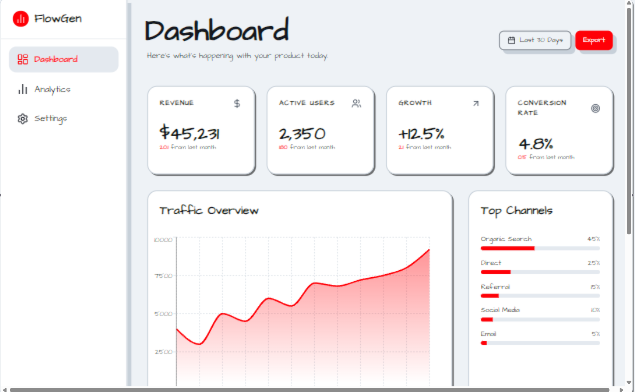Image resolution: width=635 pixels, height=392 pixels.
Task: Click the Email channel label
Action: click(488, 334)
